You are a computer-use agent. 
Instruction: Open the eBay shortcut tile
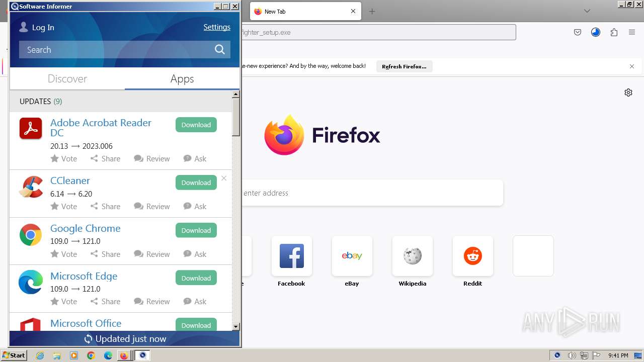click(x=352, y=256)
